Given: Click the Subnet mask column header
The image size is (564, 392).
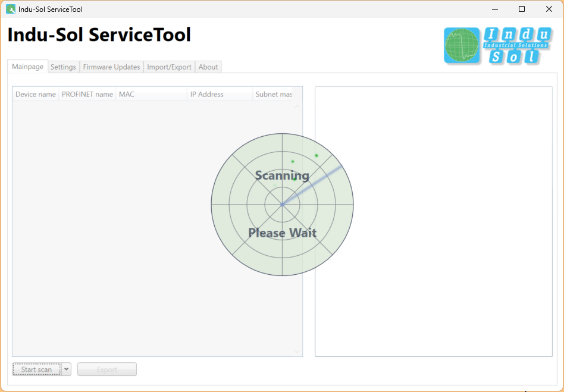Looking at the screenshot, I should click(x=272, y=94).
